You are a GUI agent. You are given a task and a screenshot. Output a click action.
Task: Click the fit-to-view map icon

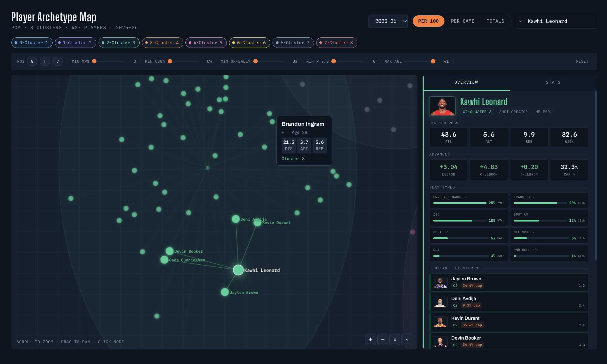395,339
